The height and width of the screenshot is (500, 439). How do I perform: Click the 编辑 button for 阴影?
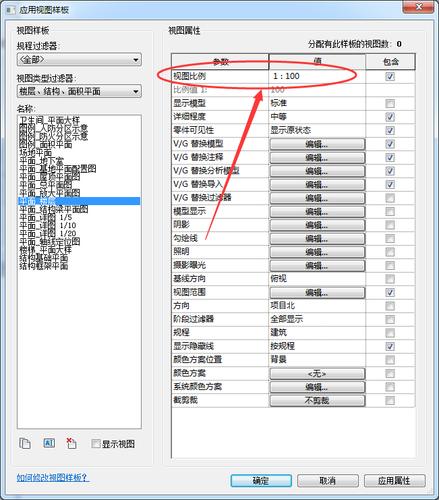[x=317, y=225]
